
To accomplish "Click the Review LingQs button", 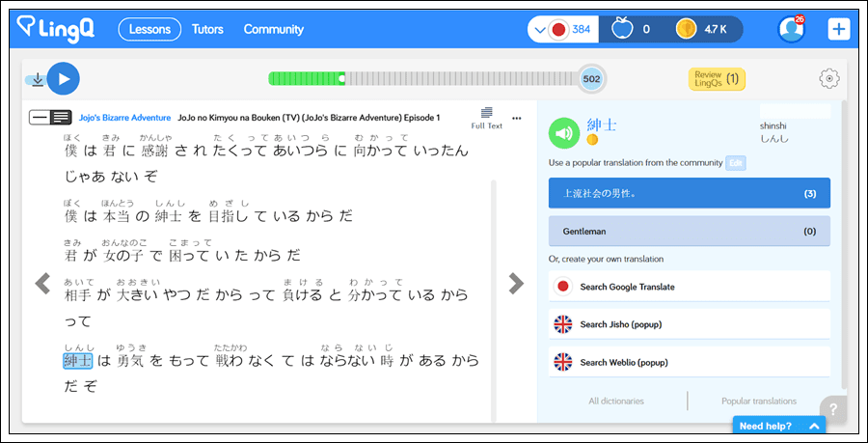I will [717, 79].
